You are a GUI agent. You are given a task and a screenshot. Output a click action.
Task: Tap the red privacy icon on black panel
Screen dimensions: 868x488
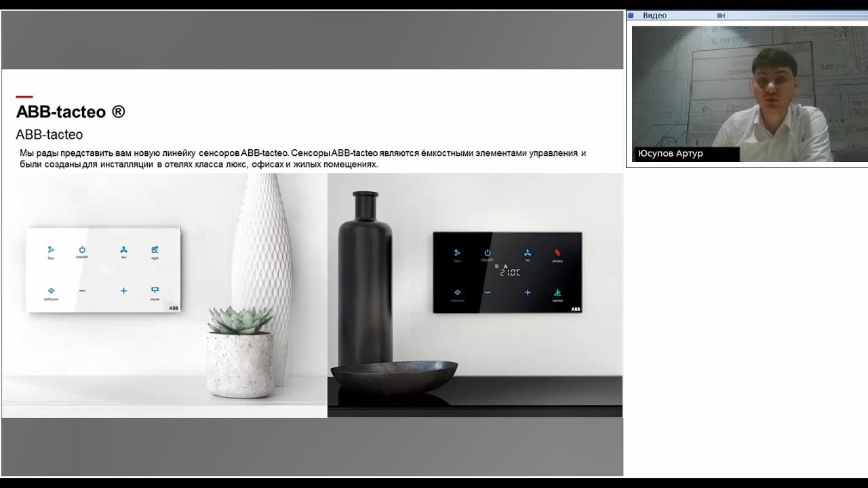click(557, 252)
